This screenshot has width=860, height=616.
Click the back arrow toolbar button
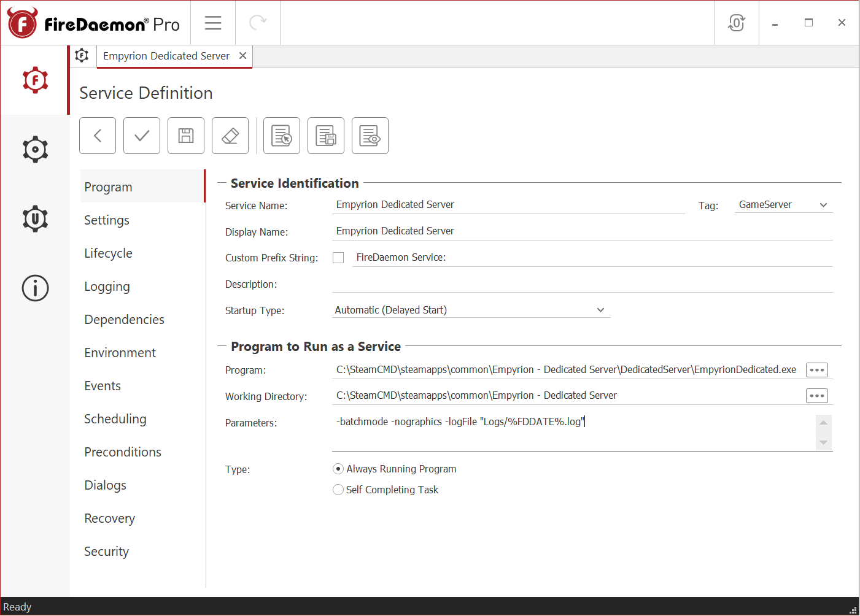[x=98, y=136]
